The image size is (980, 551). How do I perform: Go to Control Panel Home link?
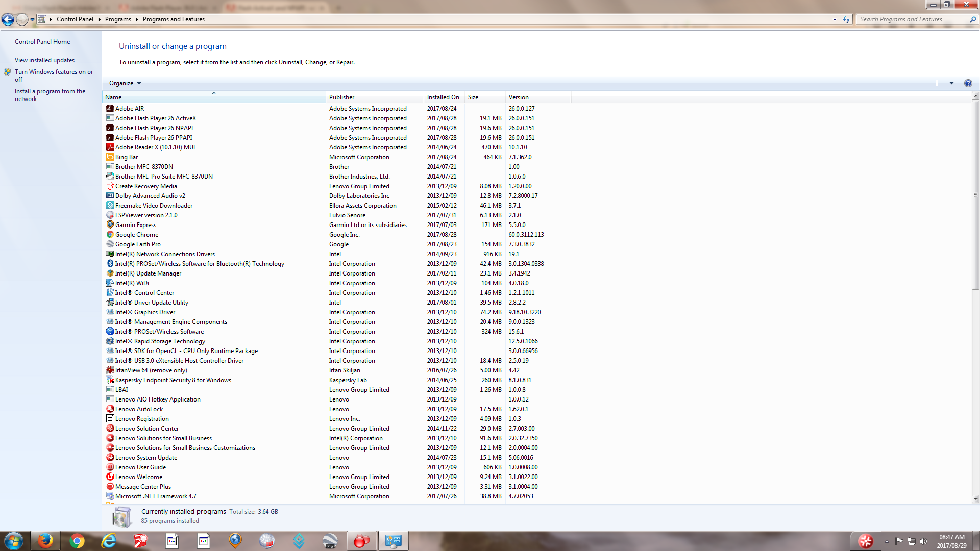[x=42, y=42]
